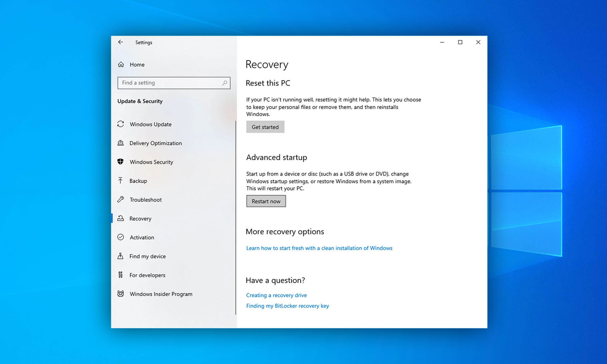Click the Have a question? heading
The height and width of the screenshot is (364, 607).
click(x=275, y=280)
